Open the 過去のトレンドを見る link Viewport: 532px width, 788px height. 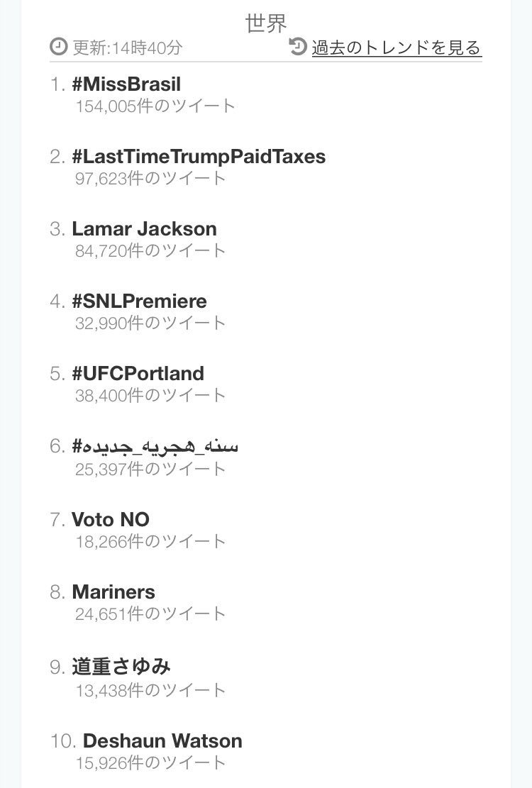point(397,48)
